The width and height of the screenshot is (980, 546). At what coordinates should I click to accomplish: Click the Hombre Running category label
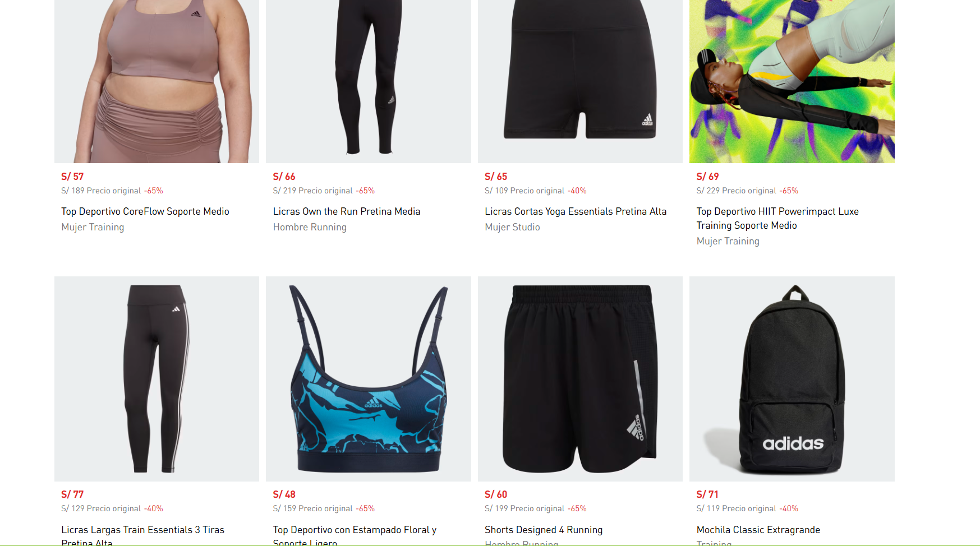click(310, 227)
